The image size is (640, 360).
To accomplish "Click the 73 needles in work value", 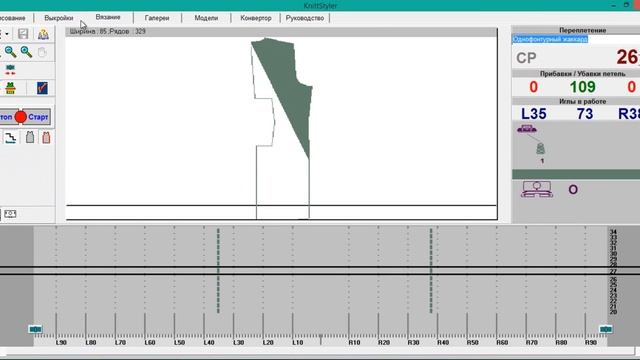I will (585, 114).
